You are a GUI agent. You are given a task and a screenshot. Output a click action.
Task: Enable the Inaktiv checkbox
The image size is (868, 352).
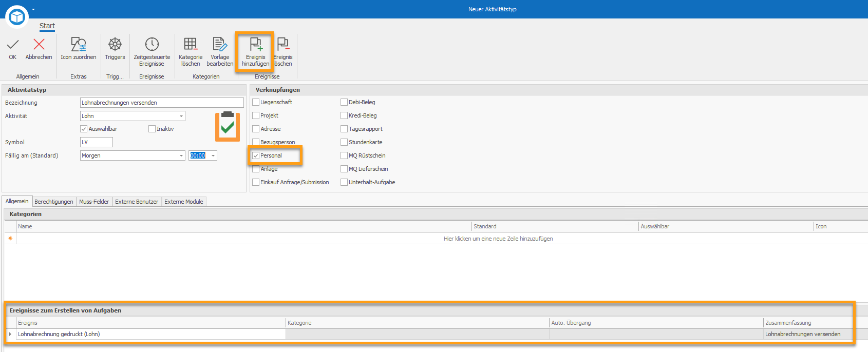[x=152, y=129]
